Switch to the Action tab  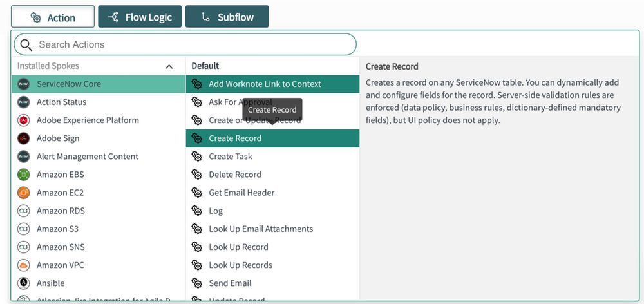(53, 17)
